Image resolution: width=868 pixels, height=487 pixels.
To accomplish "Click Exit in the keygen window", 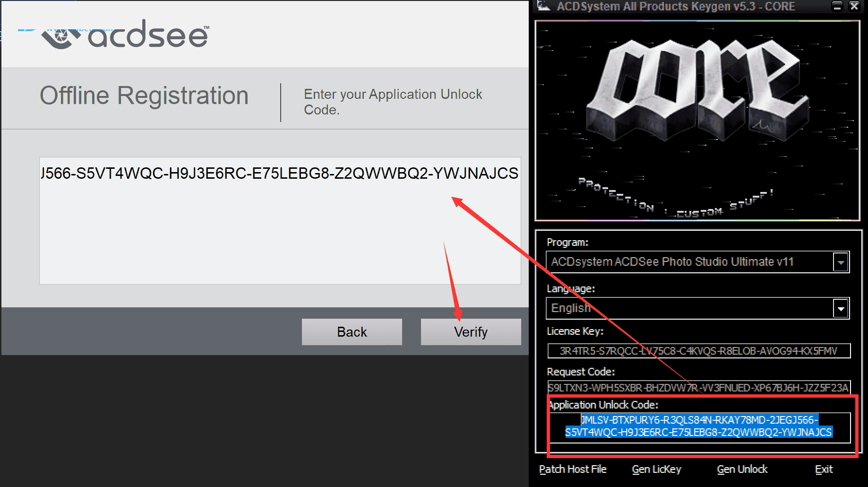I will coord(824,469).
